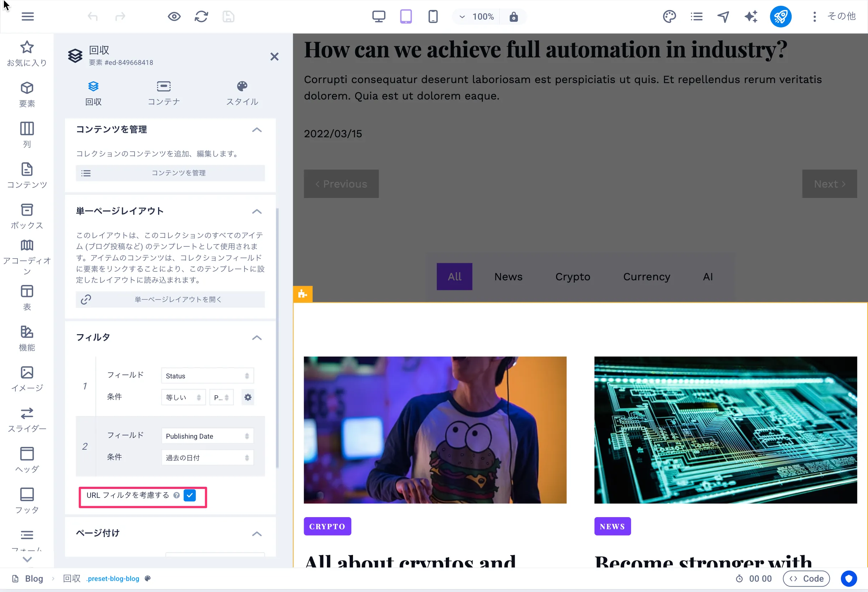
Task: Select the AI category filter
Action: point(708,277)
